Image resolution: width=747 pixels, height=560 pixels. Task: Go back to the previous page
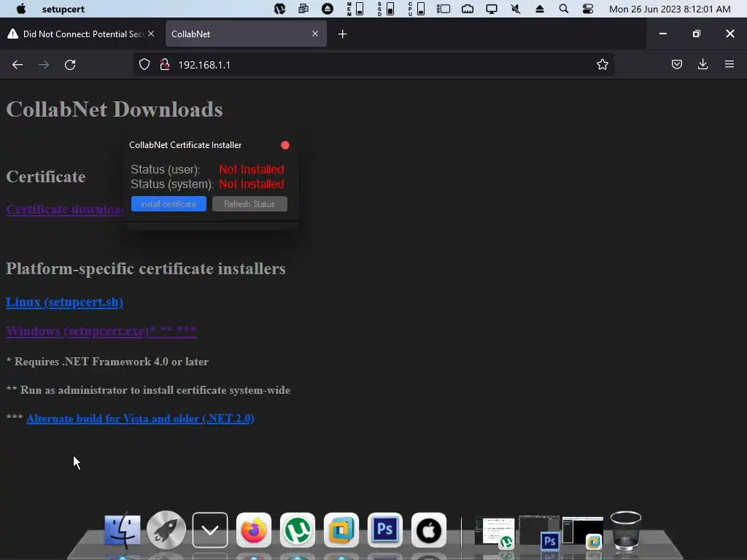[x=18, y=65]
